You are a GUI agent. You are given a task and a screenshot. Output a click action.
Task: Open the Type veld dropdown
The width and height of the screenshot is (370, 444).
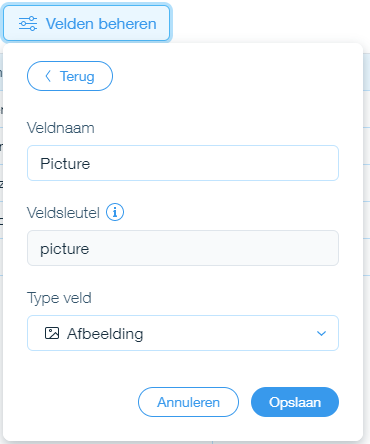point(183,333)
